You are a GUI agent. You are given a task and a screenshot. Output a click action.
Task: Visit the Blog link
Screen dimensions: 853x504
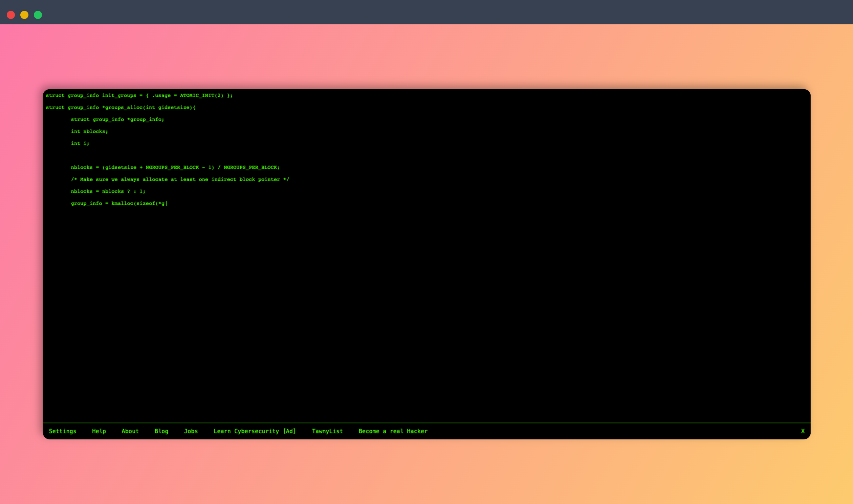161,431
